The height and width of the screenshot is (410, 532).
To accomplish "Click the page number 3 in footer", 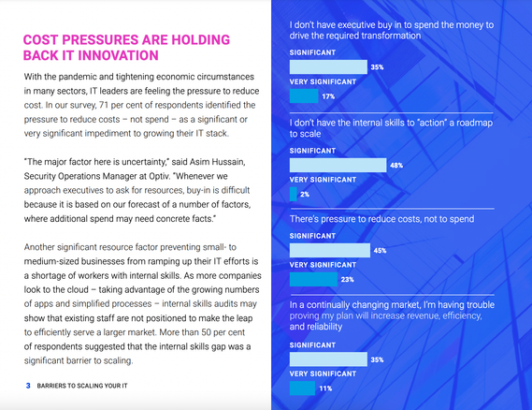I will 28,386.
